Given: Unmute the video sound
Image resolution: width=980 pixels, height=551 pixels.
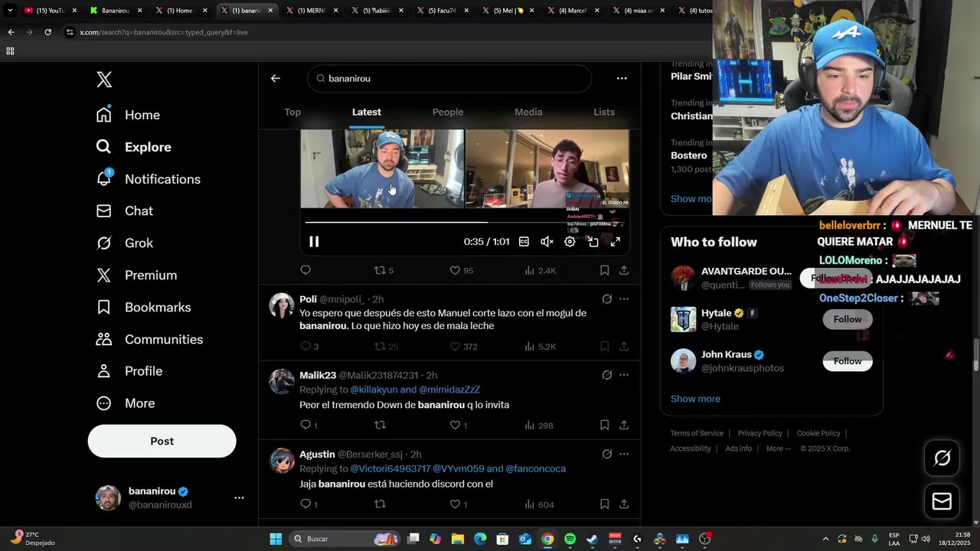Looking at the screenshot, I should [x=547, y=242].
